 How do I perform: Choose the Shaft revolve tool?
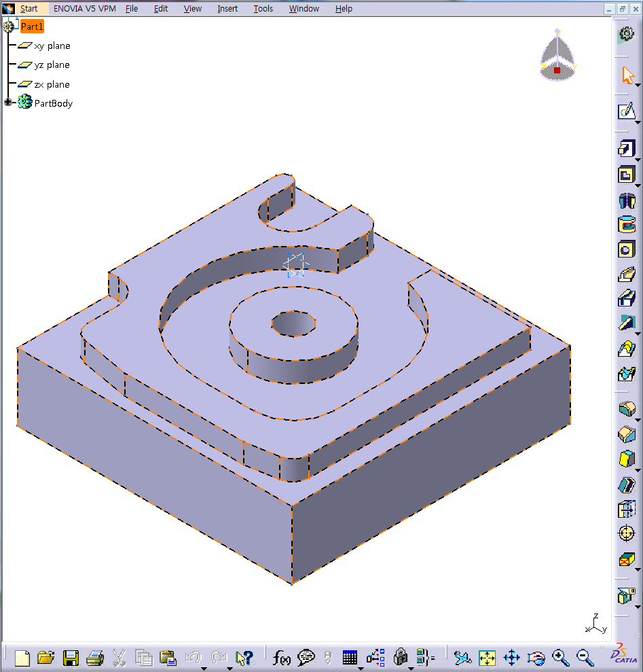625,200
